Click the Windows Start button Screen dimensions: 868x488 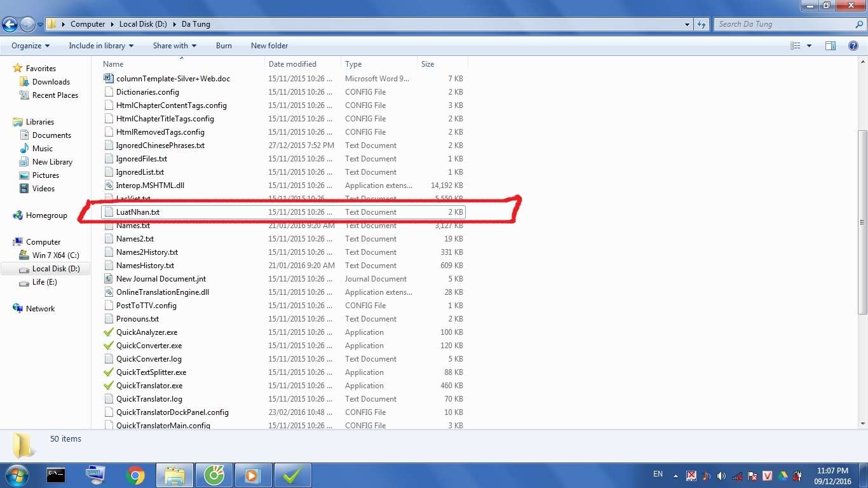pyautogui.click(x=16, y=475)
